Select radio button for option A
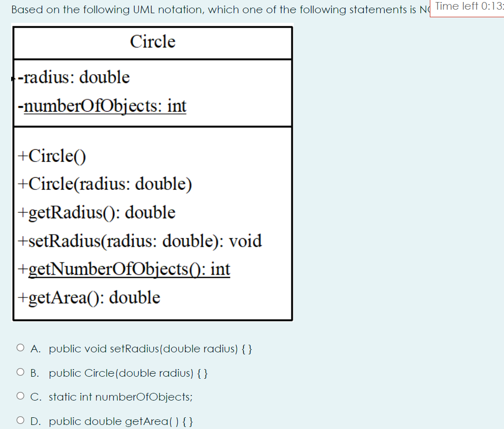 point(20,347)
